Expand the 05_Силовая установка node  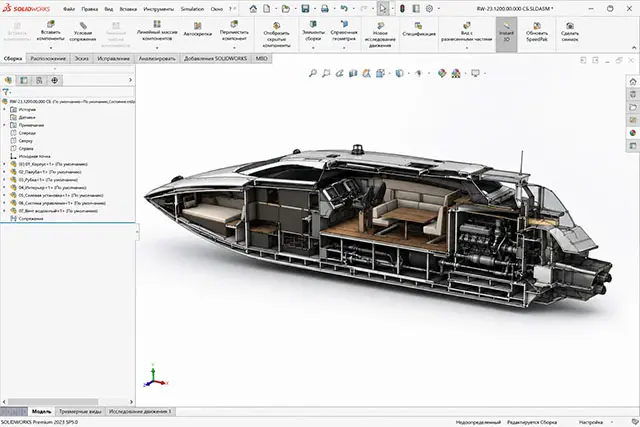pyautogui.click(x=4, y=195)
